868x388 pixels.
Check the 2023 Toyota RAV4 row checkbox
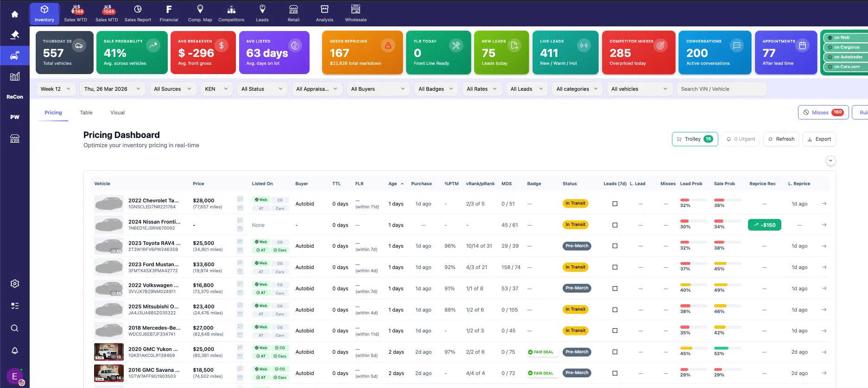click(x=615, y=246)
